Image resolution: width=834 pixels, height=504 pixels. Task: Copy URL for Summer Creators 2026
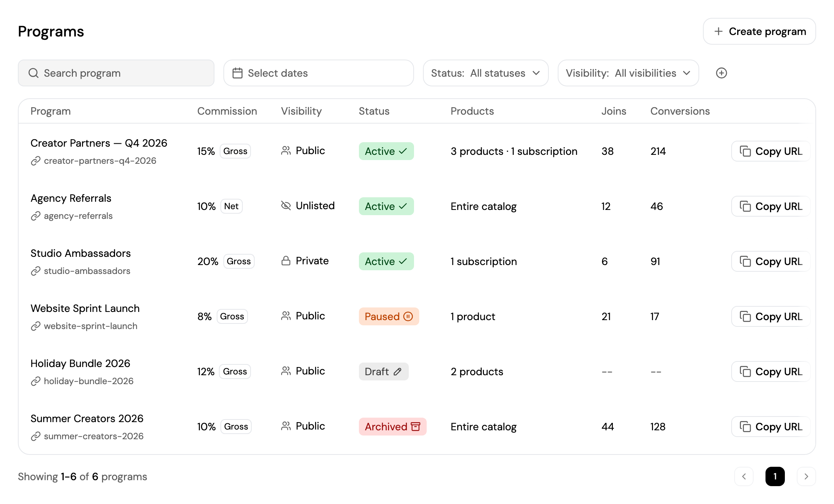771,427
